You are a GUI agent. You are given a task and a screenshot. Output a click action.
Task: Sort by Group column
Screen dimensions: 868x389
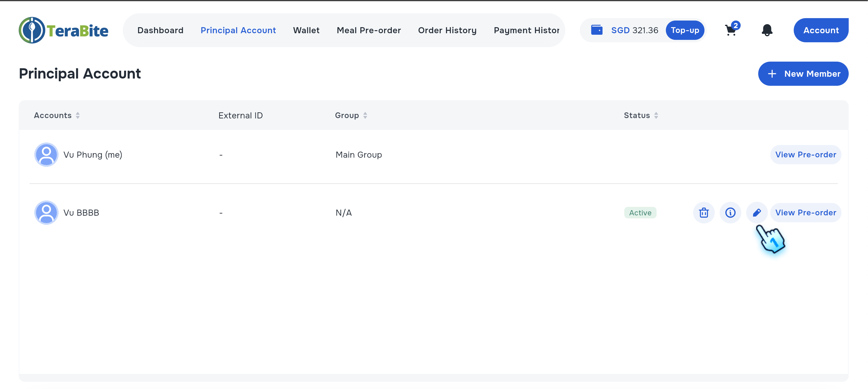365,115
